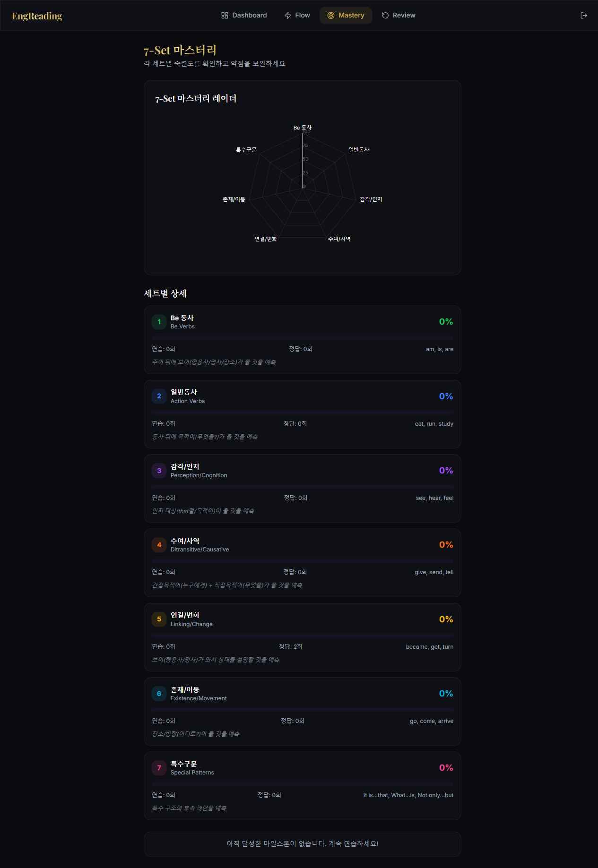The height and width of the screenshot is (868, 598).
Task: Click the orange number 4 badge on Ditransitive/Causative
Action: pos(159,545)
